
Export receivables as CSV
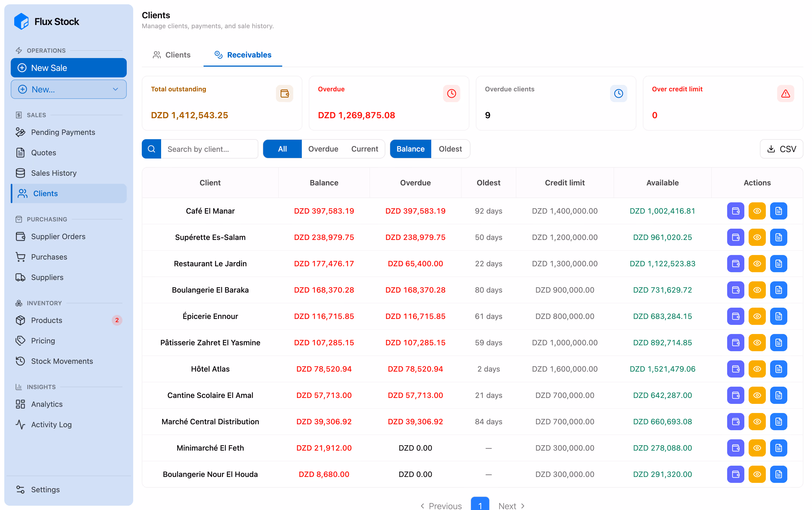(x=781, y=149)
